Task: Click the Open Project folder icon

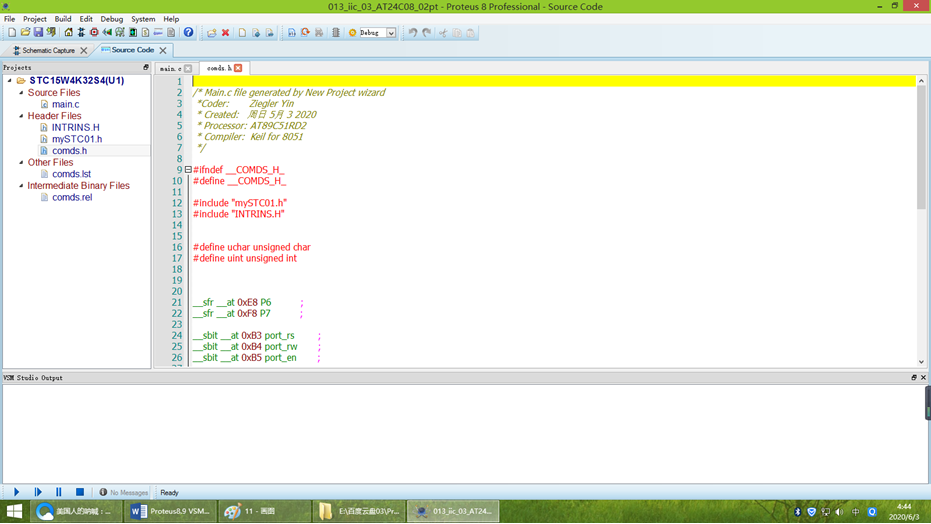Action: point(25,33)
